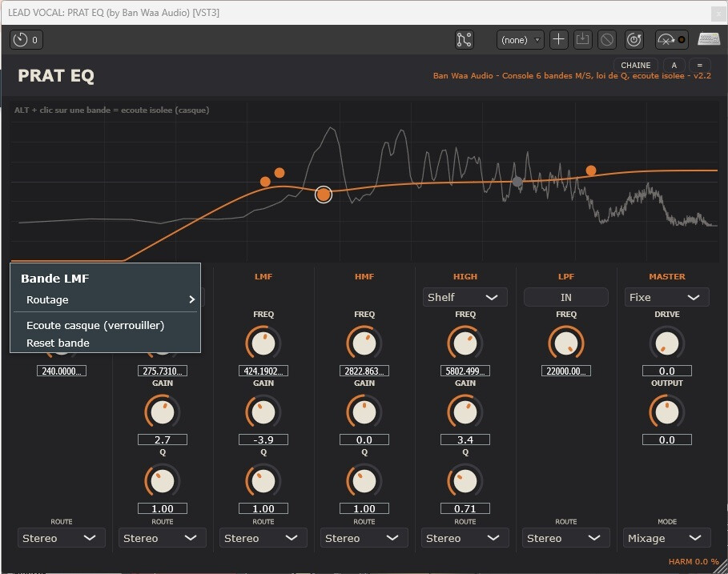Click the routing matrix icon in toolbar

[x=464, y=40]
